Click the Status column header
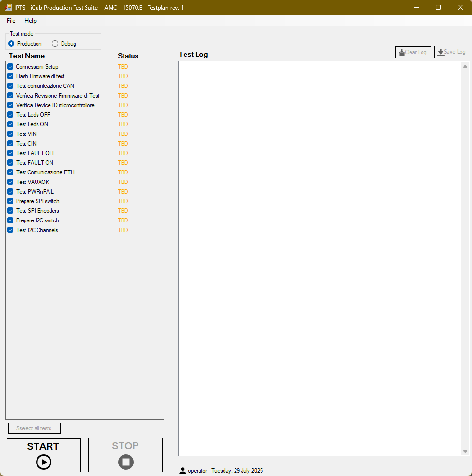 click(x=128, y=56)
